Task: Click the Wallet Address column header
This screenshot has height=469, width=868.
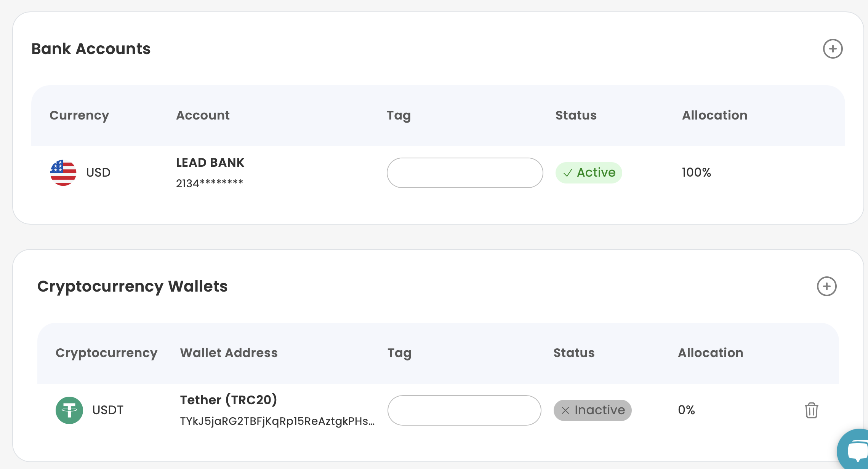Action: click(x=229, y=353)
